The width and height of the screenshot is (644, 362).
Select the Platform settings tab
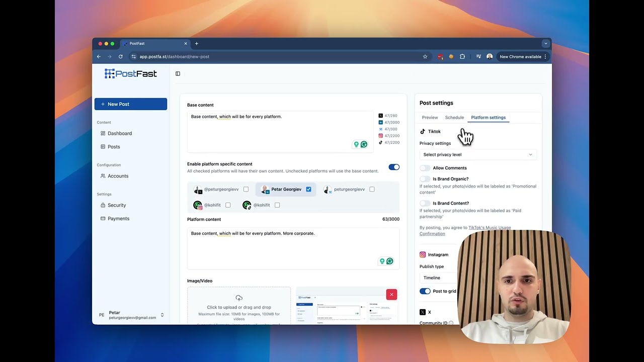(489, 118)
